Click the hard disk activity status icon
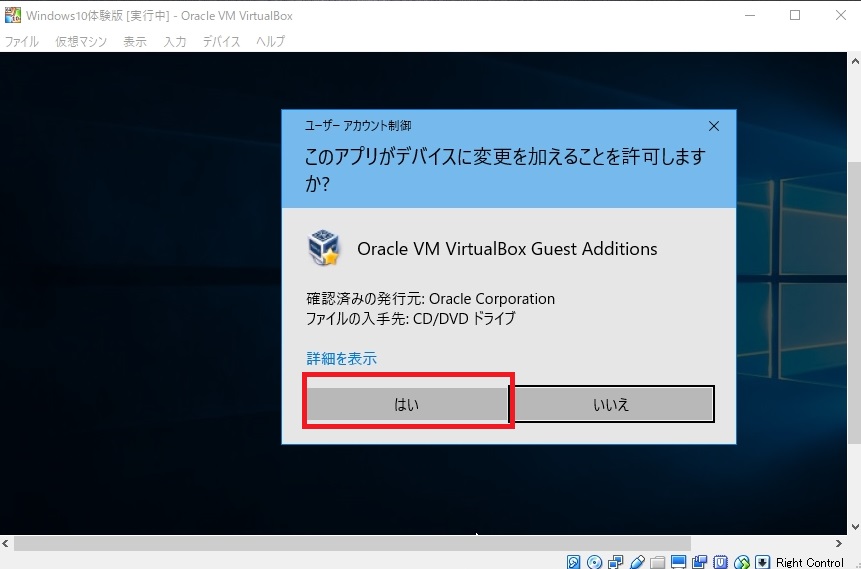The height and width of the screenshot is (569, 861). tap(573, 562)
